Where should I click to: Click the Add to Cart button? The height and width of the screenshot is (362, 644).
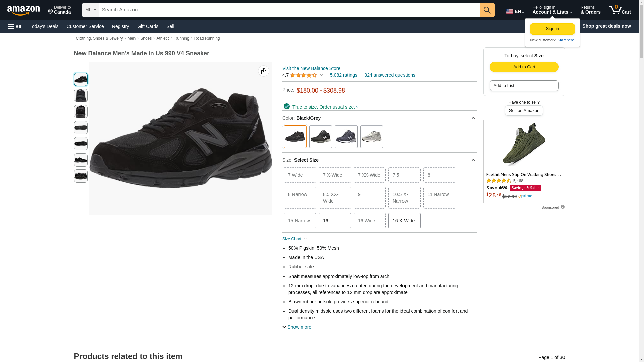pyautogui.click(x=524, y=67)
